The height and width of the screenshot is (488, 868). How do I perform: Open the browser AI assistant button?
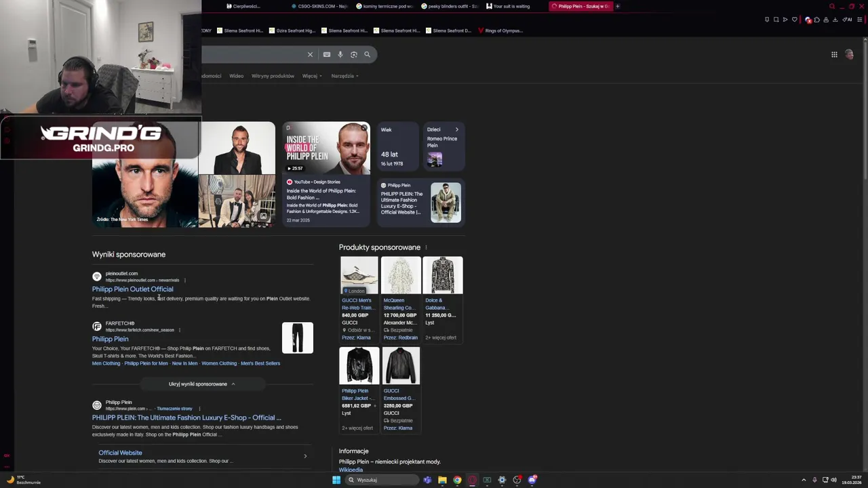click(x=848, y=20)
